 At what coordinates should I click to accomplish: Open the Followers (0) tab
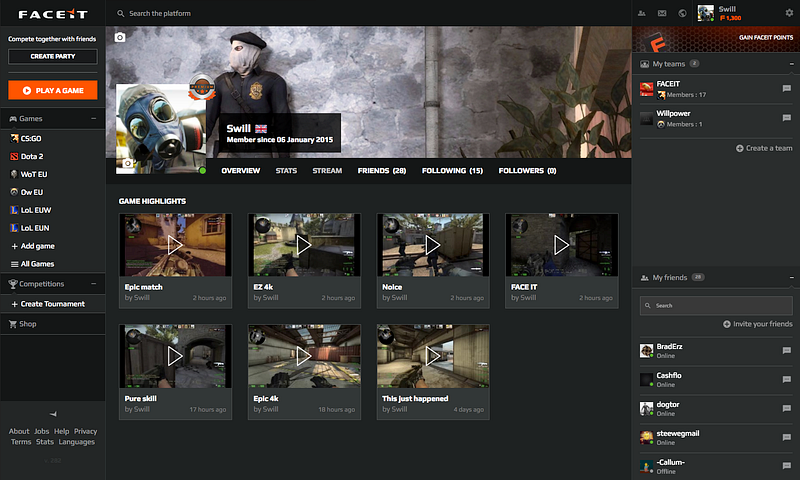[527, 171]
